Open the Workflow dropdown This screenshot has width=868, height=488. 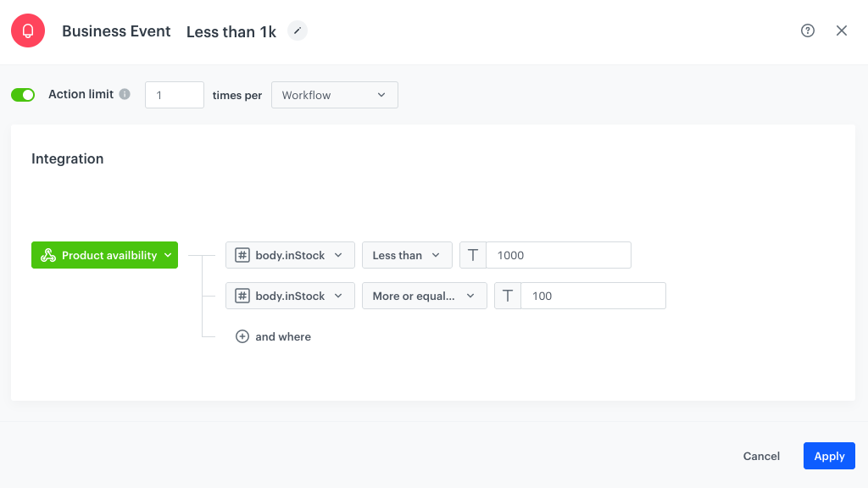pyautogui.click(x=334, y=95)
